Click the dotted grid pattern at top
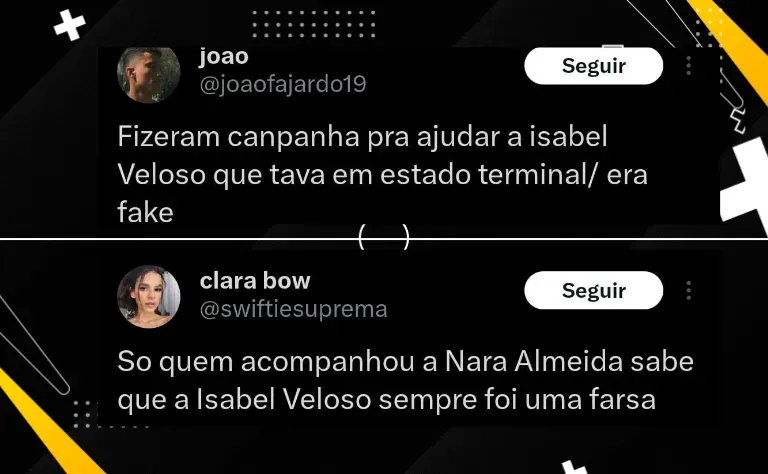This screenshot has width=768, height=474. coord(313,24)
